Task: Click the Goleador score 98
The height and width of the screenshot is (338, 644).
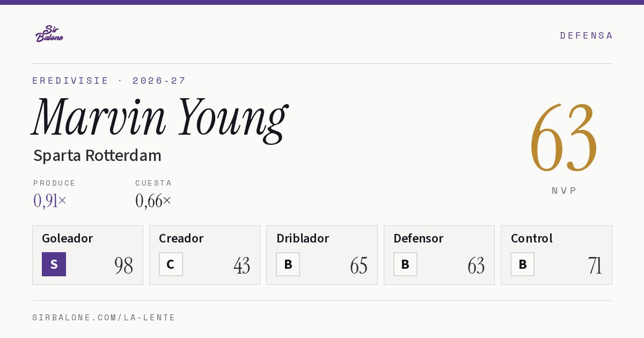Action: point(124,266)
